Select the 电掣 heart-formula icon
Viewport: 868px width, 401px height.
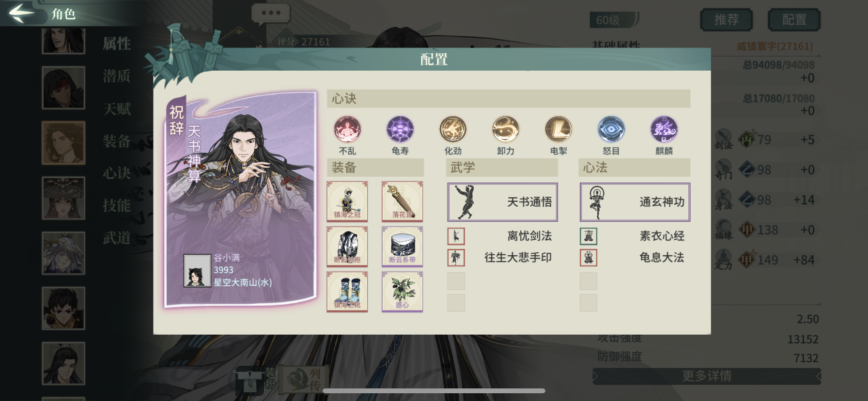pos(558,129)
